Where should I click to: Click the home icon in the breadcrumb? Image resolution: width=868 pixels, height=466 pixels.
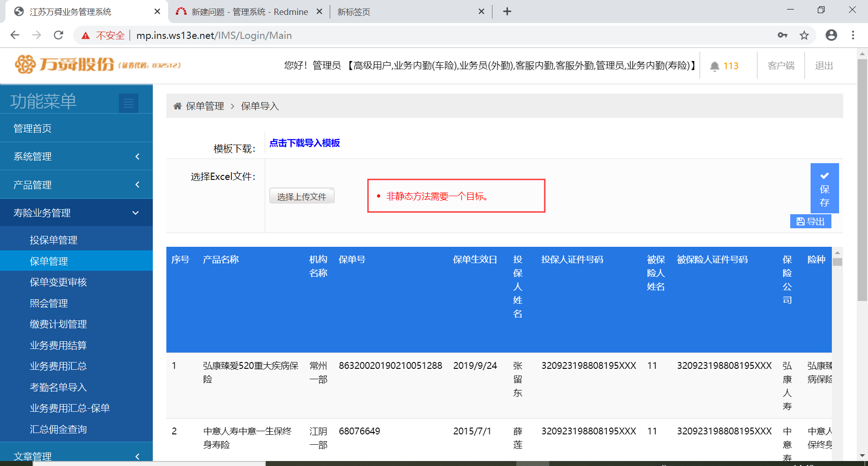click(177, 106)
